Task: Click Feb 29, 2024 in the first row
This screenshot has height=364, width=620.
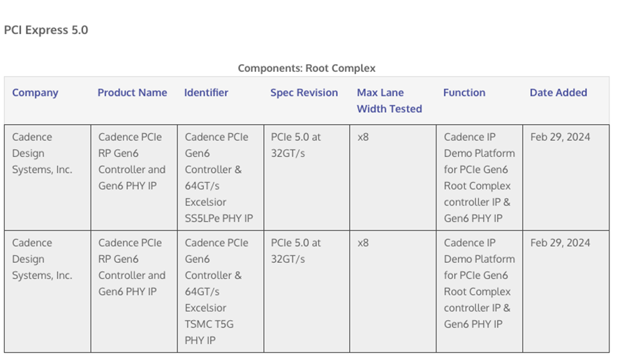Action: point(560,137)
